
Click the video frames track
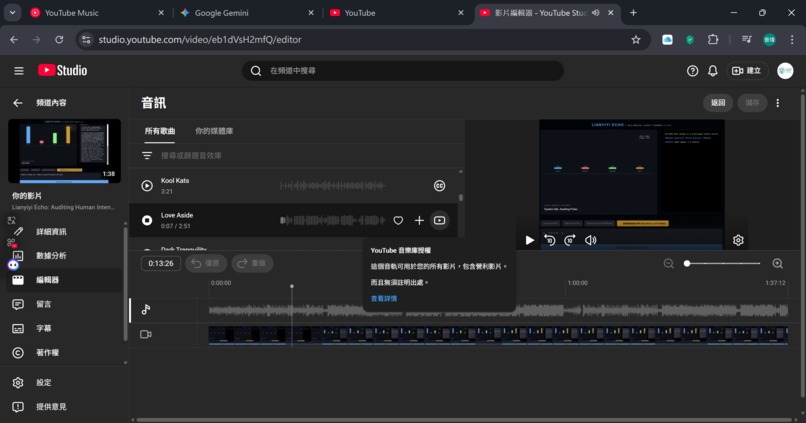498,335
